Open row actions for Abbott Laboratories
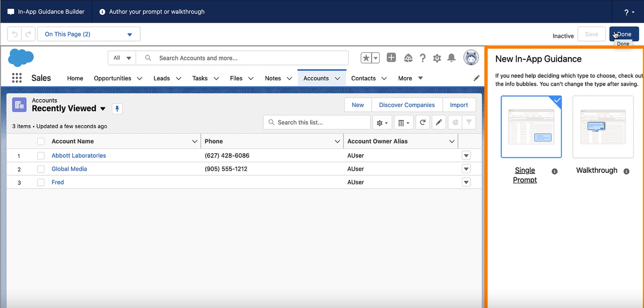Viewport: 644px width, 308px height. click(x=466, y=156)
